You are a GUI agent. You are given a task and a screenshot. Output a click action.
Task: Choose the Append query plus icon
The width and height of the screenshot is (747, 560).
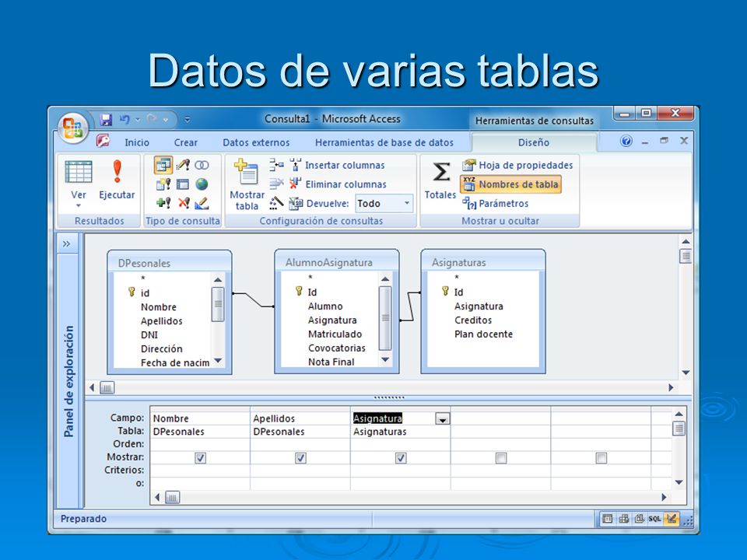163,203
